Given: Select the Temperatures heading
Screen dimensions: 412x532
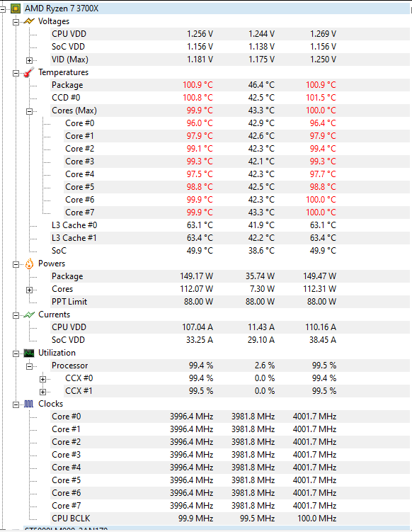Looking at the screenshot, I should point(63,72).
